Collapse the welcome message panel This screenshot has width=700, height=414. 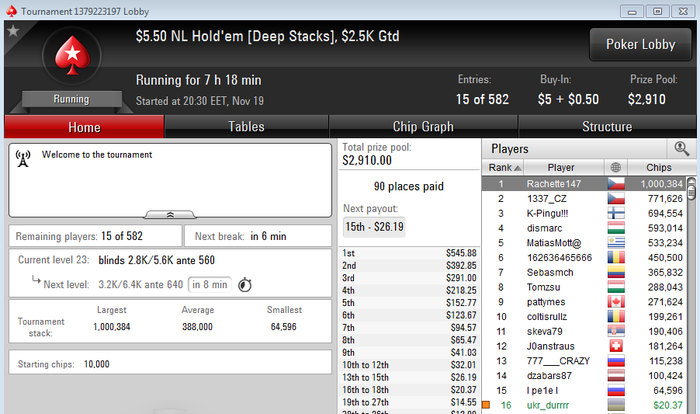[x=170, y=215]
